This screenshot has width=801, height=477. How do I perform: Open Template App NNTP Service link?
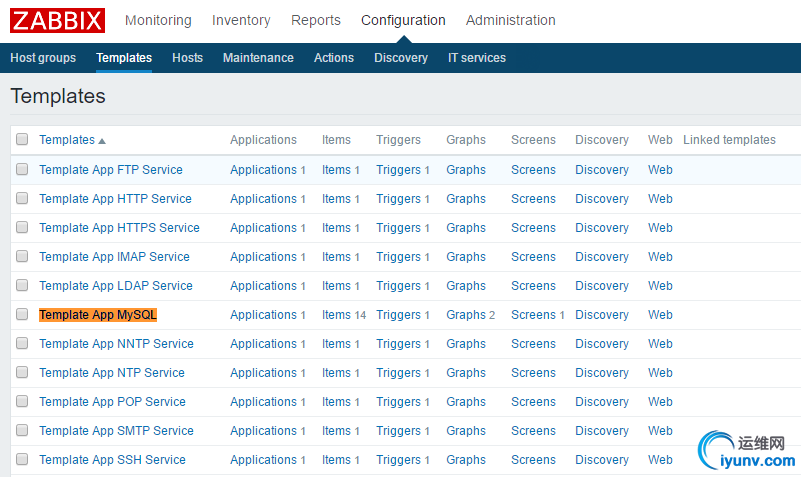tap(116, 344)
